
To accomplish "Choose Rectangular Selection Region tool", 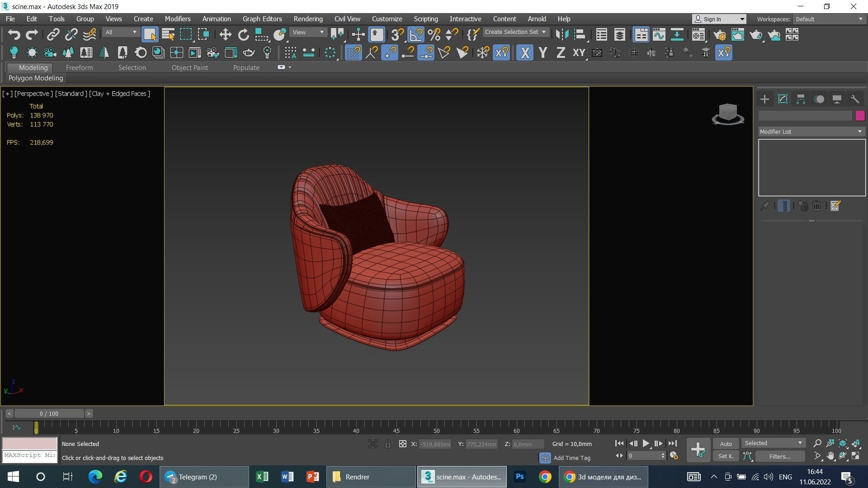I will pos(186,35).
